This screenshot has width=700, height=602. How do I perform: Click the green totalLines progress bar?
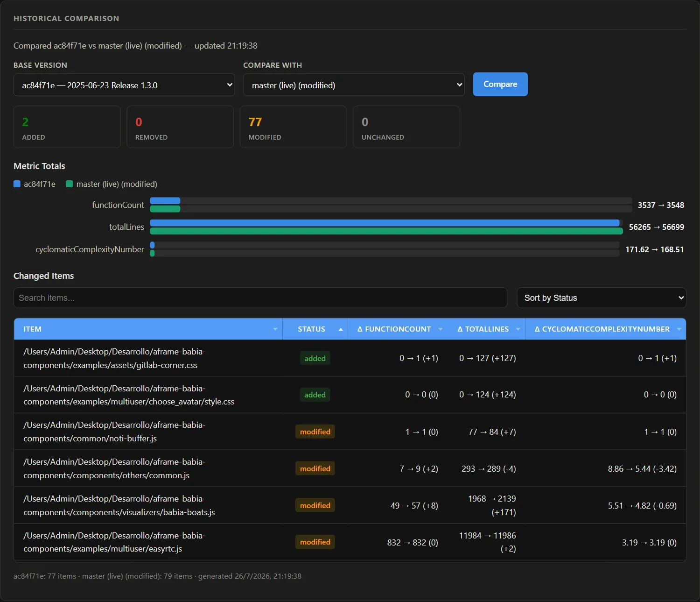[386, 231]
